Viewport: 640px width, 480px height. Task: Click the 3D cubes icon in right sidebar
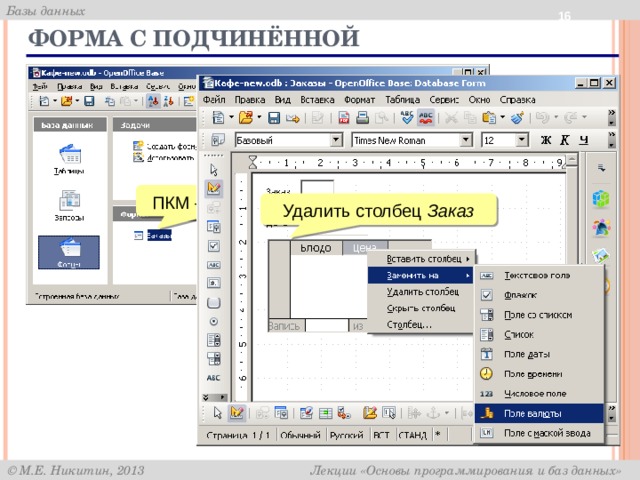coord(602,199)
